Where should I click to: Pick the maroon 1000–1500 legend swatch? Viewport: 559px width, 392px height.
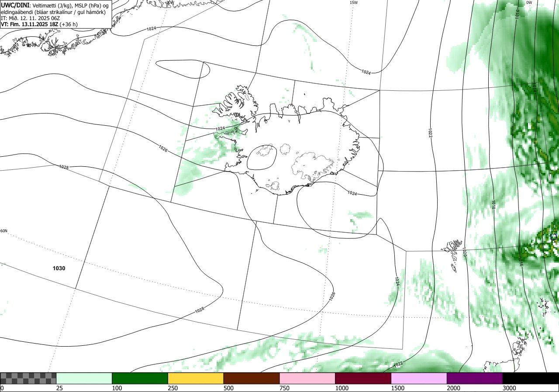click(x=363, y=378)
